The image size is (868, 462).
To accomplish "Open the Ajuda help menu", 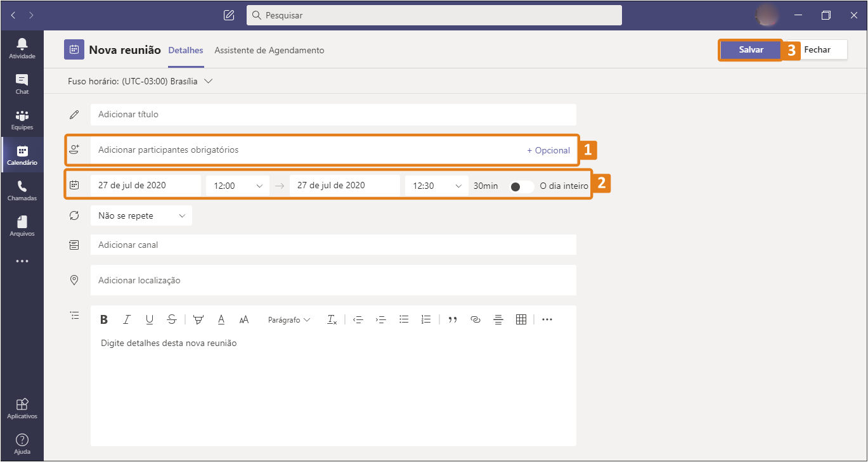I will click(x=22, y=444).
